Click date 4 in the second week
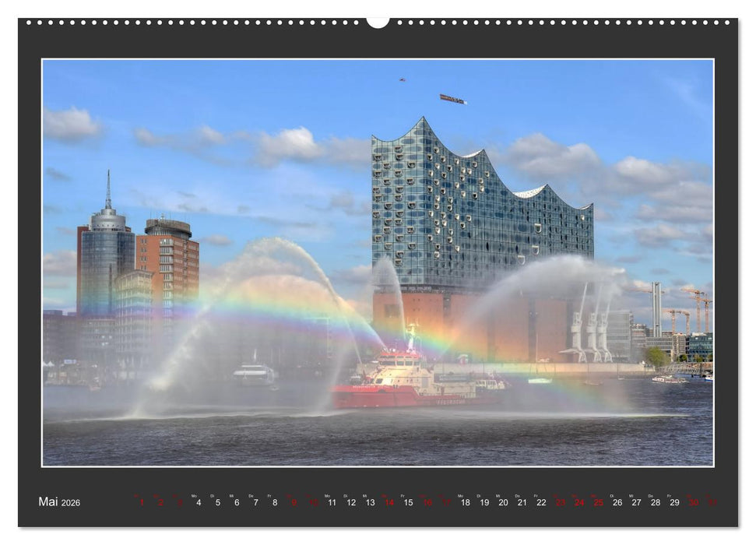Screen dimensions: 756x545 point(198,502)
